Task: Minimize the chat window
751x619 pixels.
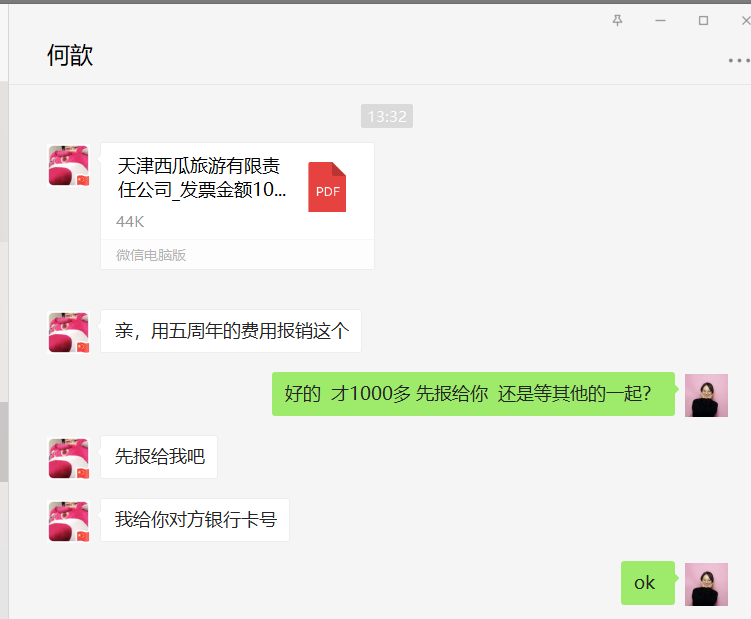Action: pyautogui.click(x=660, y=21)
